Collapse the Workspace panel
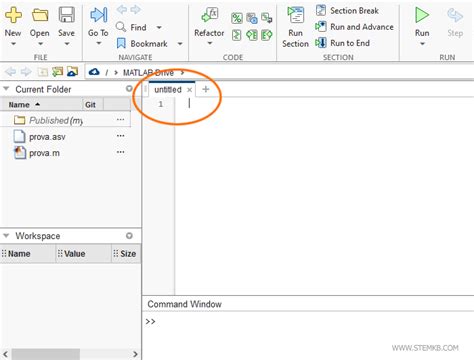This screenshot has width=474, height=360. click(x=6, y=235)
